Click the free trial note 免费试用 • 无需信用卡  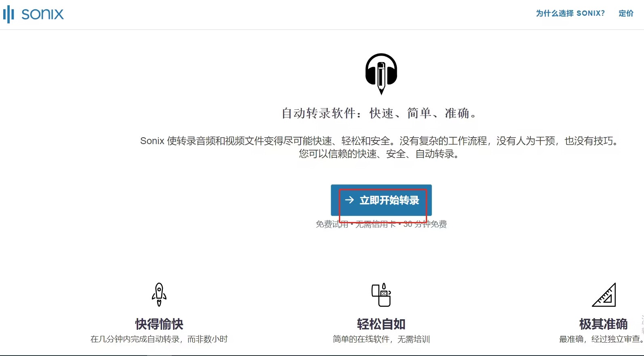[356, 224]
